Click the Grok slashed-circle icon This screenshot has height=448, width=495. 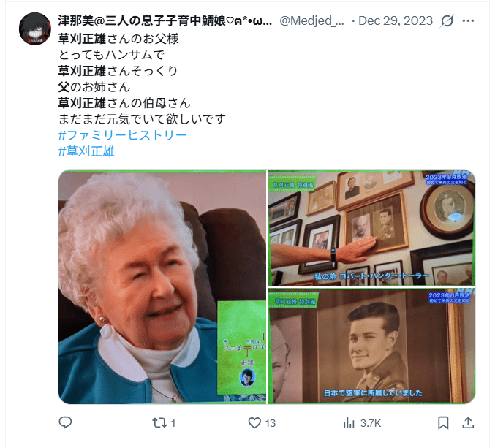[x=447, y=20]
